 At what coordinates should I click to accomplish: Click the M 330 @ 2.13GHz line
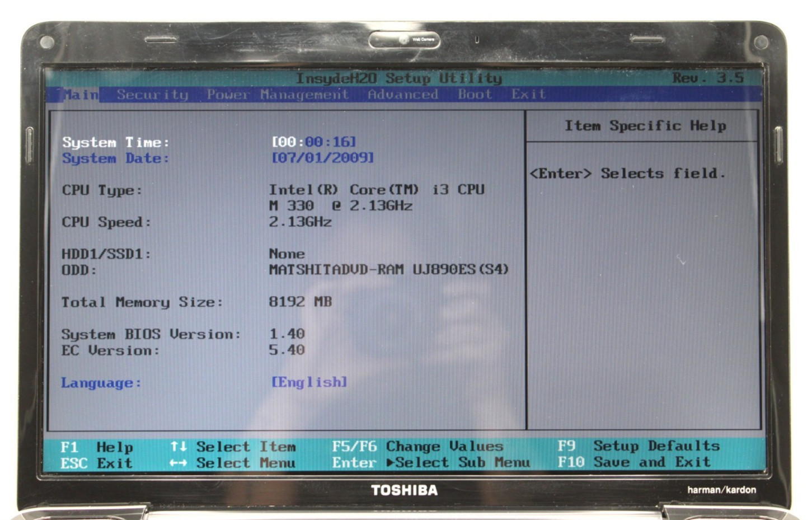[x=341, y=205]
